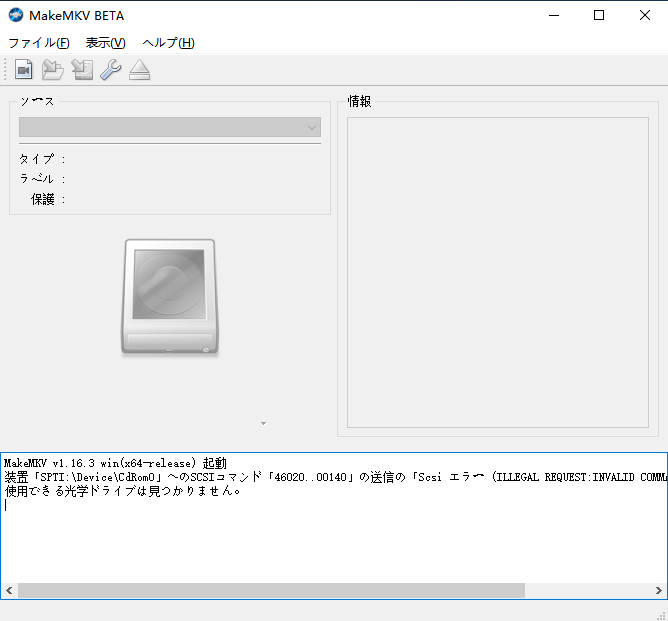Open the ヘルプ(H) menu
This screenshot has height=621, width=668.
(x=168, y=43)
